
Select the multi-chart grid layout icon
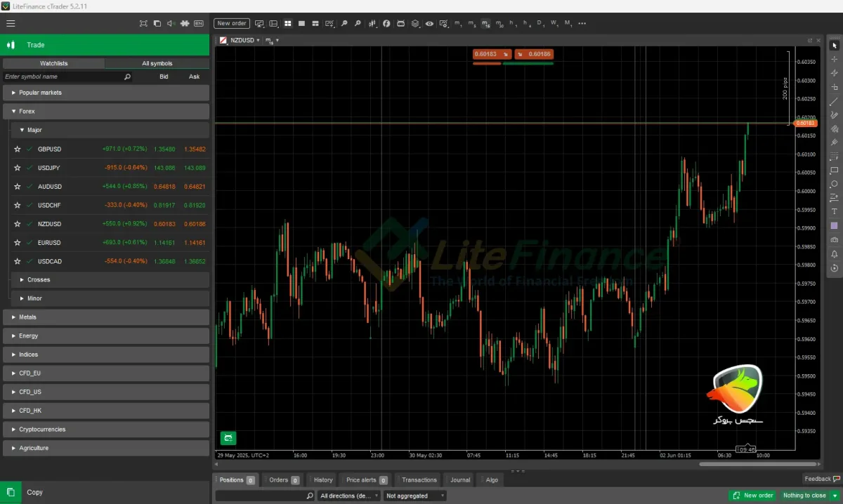pyautogui.click(x=287, y=23)
